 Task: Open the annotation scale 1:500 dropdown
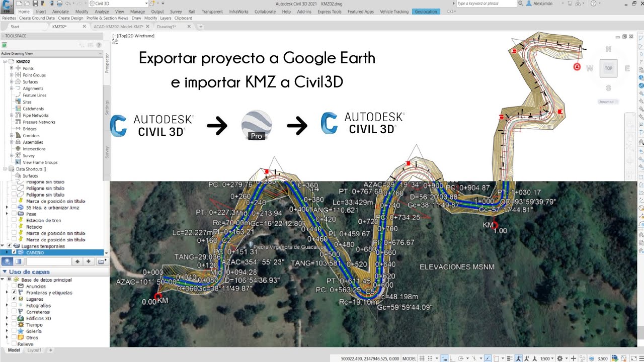[x=546, y=358]
